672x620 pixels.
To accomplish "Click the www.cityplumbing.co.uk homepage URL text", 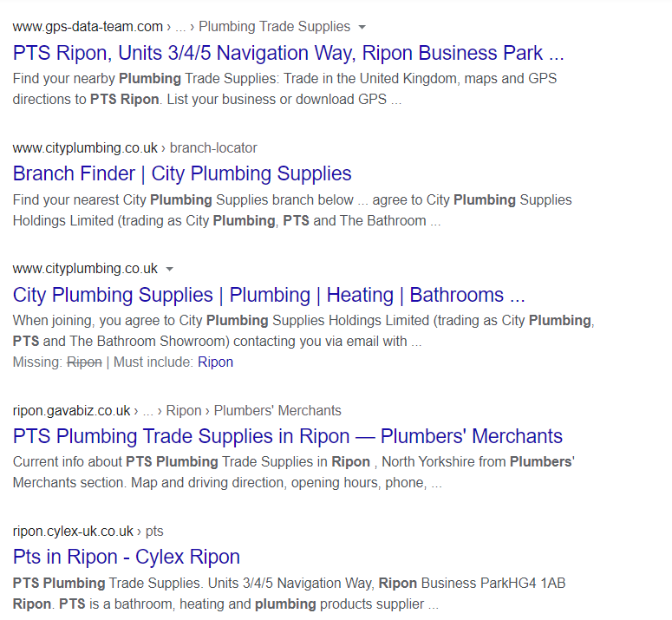I will coord(85,269).
